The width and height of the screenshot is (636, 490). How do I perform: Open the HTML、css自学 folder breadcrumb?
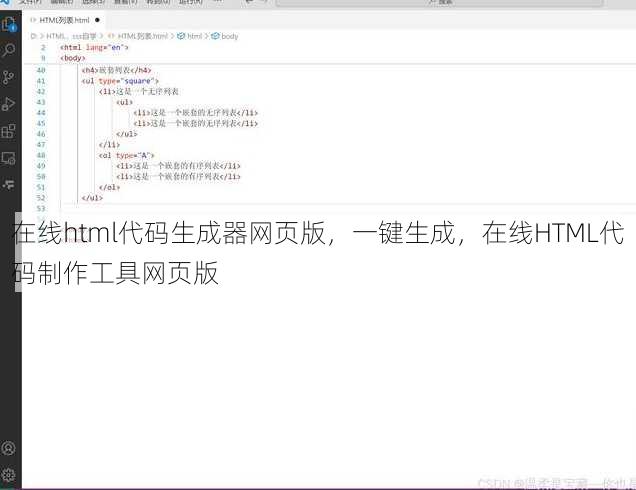pos(71,36)
